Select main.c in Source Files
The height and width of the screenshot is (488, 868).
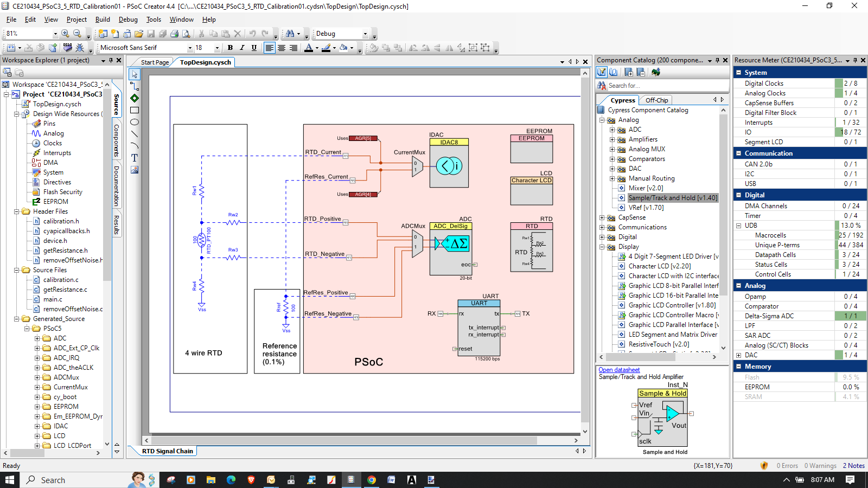pyautogui.click(x=53, y=299)
